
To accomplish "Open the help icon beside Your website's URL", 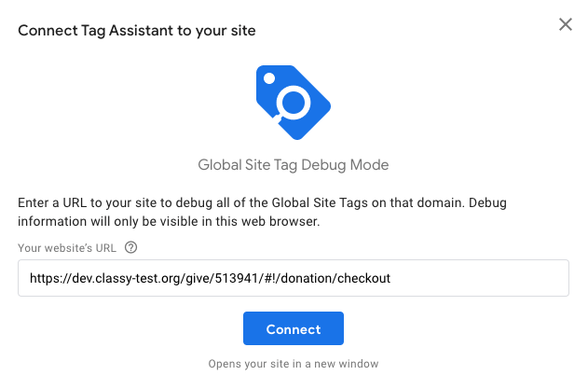I will [x=130, y=247].
